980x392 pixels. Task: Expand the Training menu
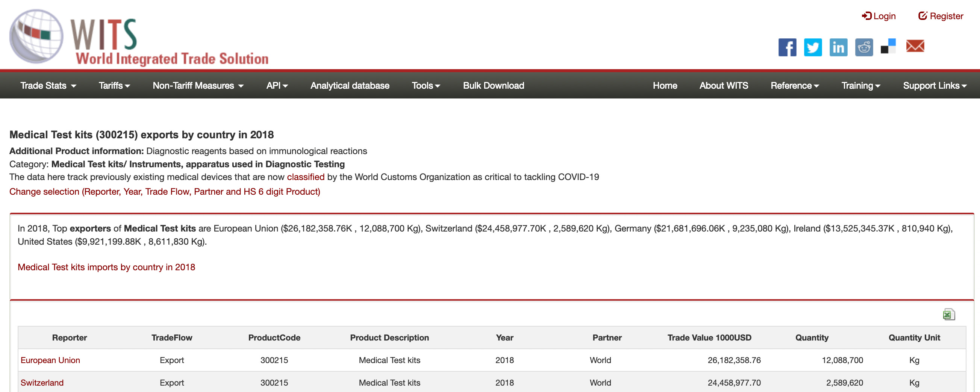[861, 86]
